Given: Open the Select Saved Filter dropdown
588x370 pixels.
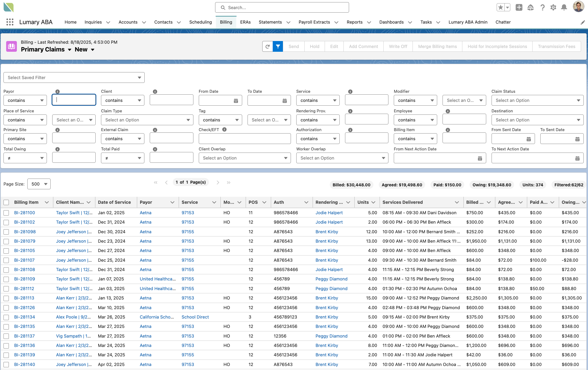Looking at the screenshot, I should (74, 77).
